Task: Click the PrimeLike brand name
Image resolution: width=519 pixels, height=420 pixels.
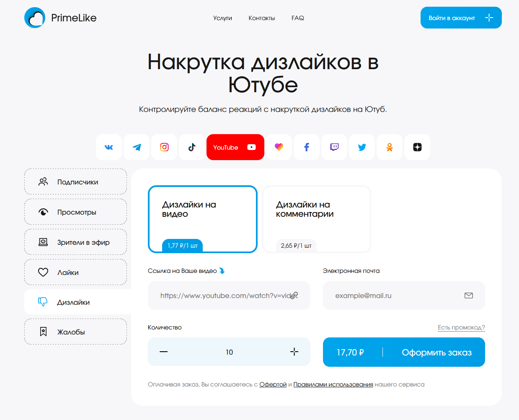Action: pyautogui.click(x=74, y=18)
